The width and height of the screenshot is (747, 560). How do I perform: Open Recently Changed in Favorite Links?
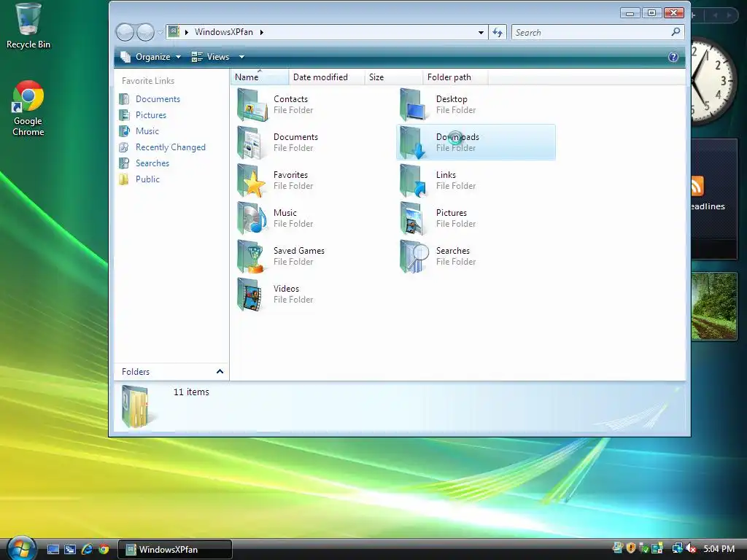[171, 147]
